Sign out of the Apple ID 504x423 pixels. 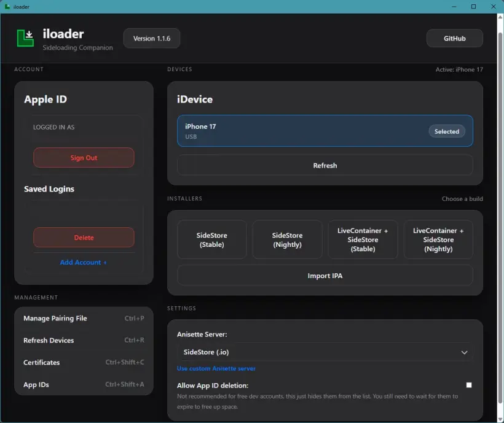(x=84, y=158)
